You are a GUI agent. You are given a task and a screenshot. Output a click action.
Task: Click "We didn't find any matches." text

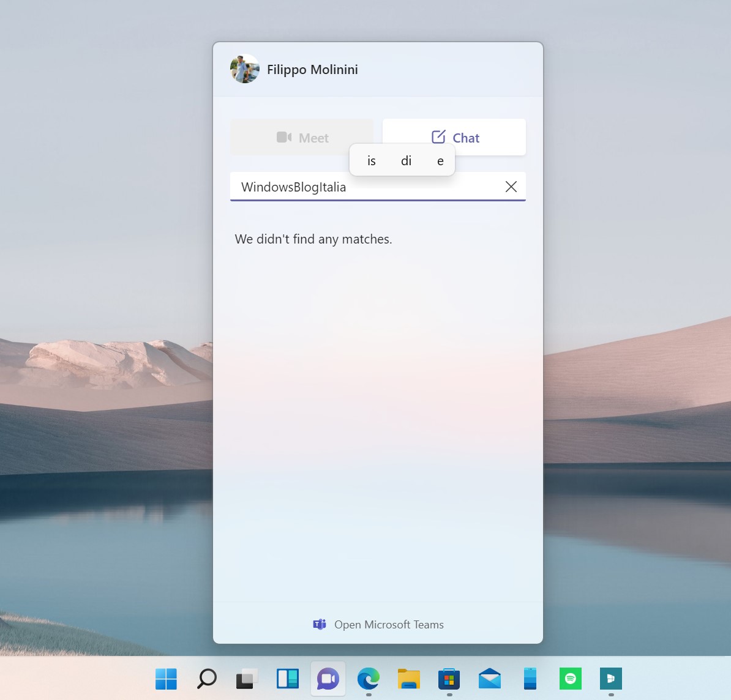[x=313, y=239]
